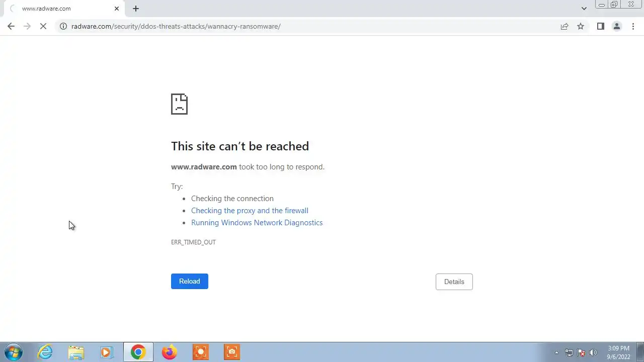Image resolution: width=644 pixels, height=362 pixels.
Task: Open the Windows Start menu
Action: point(14,352)
